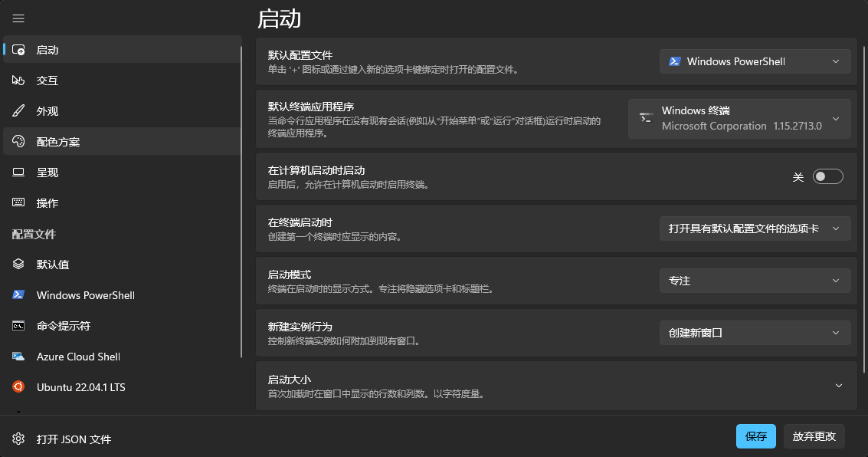Image resolution: width=868 pixels, height=457 pixels.
Task: Click the Ubuntu 22.04.1 LTS profile icon
Action: [19, 387]
